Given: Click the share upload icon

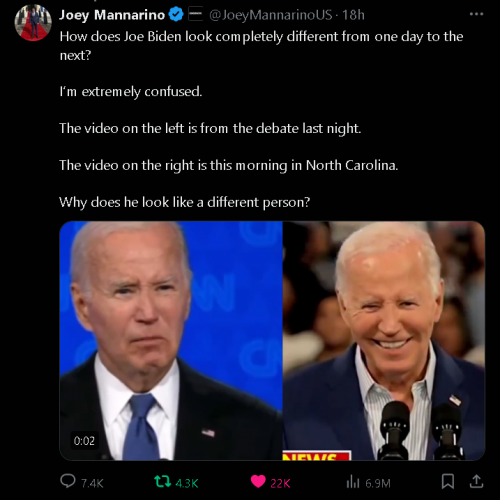Looking at the screenshot, I should coord(476,481).
